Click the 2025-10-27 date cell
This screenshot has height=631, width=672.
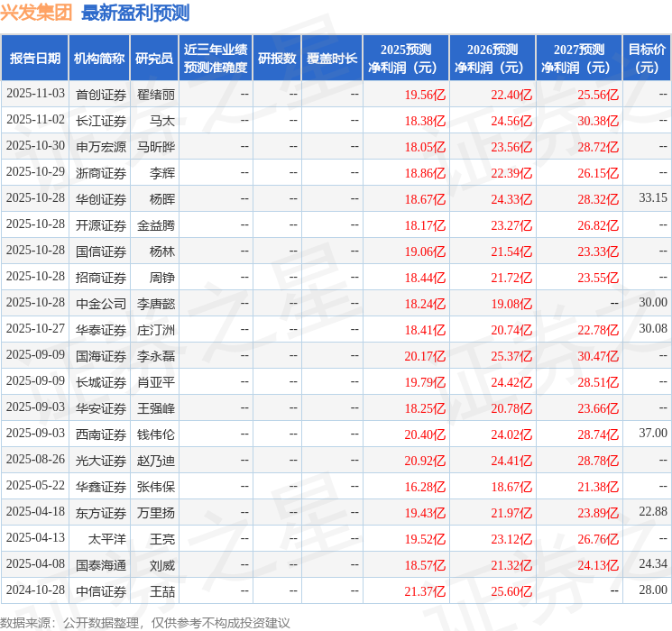(35, 328)
